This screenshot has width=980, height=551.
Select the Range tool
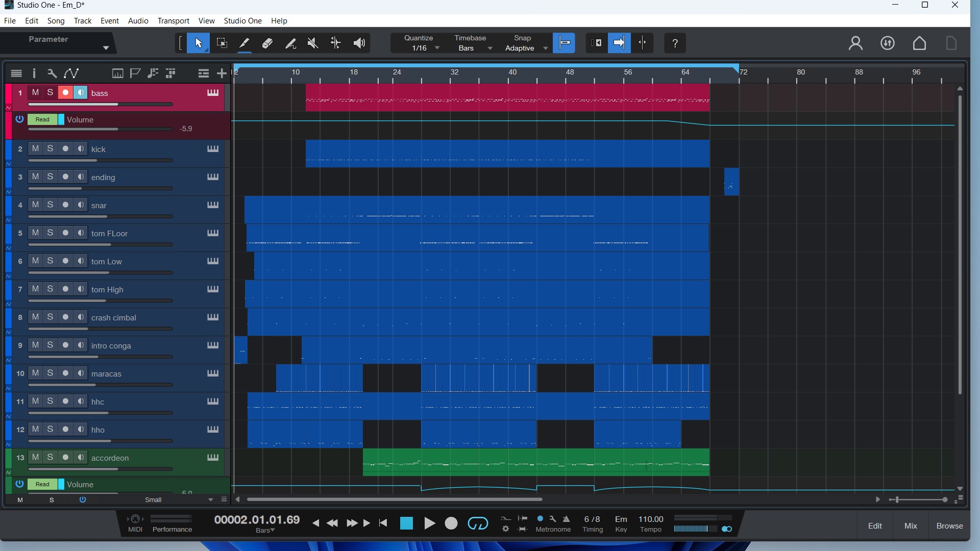point(222,43)
